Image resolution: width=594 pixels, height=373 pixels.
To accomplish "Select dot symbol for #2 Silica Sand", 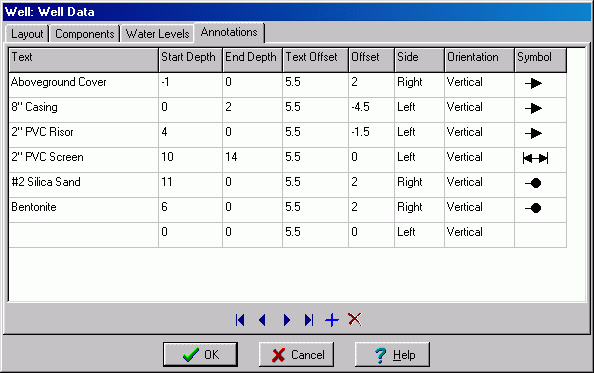I will tap(533, 183).
